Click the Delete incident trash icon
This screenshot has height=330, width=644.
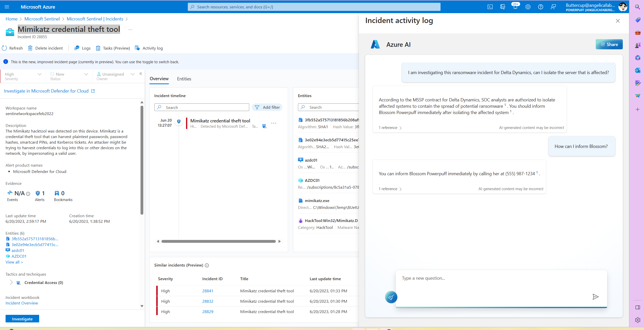click(x=30, y=48)
